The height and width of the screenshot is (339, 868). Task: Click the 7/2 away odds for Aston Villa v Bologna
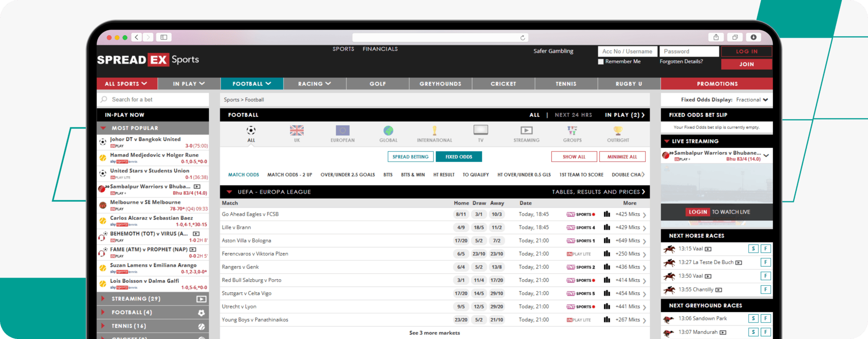[497, 240]
